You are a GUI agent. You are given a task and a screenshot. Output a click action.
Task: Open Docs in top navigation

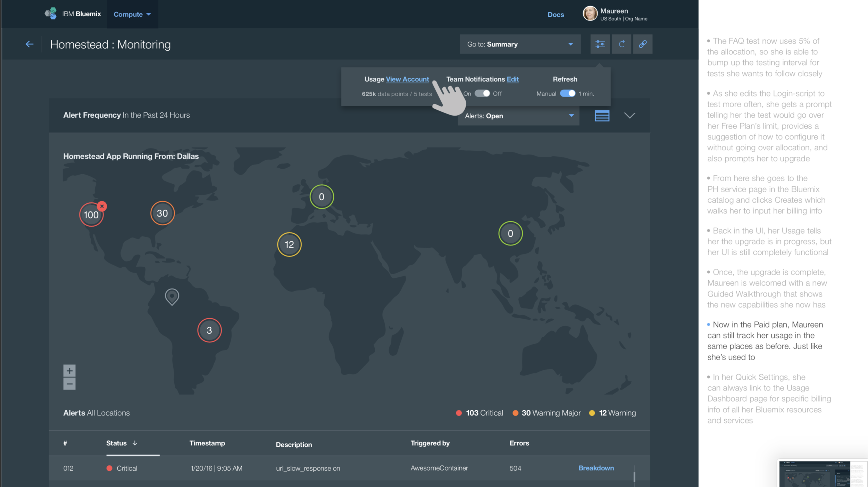tap(556, 15)
